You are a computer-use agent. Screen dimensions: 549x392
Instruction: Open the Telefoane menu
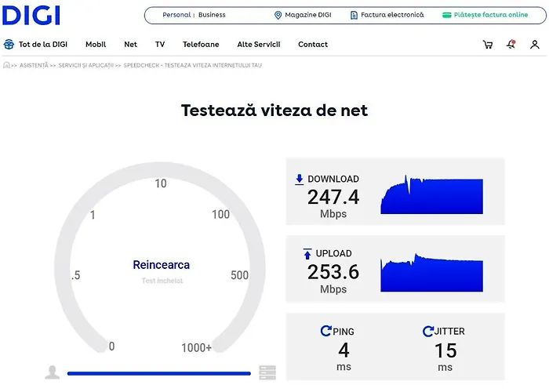tap(201, 45)
